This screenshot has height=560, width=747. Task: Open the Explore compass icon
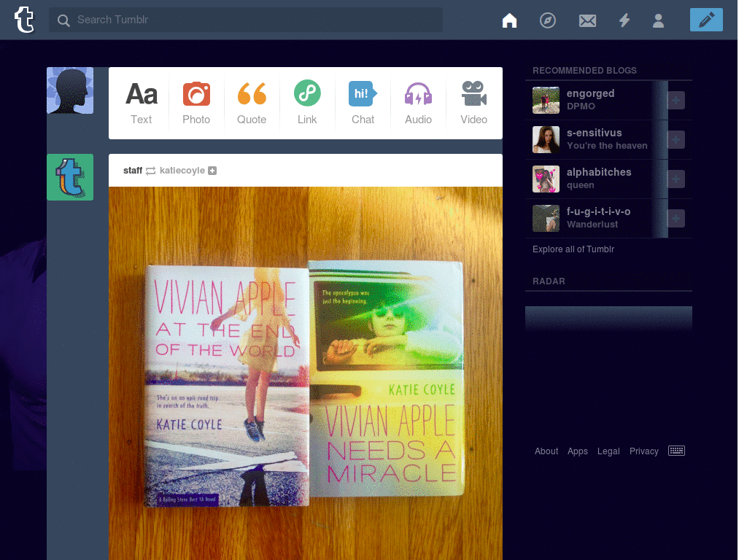click(x=547, y=20)
